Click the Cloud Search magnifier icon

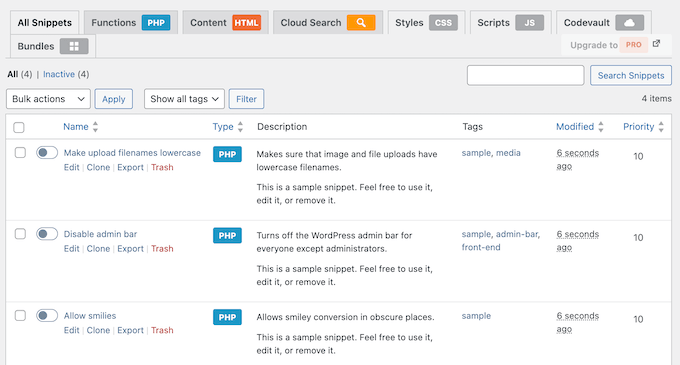tap(361, 23)
